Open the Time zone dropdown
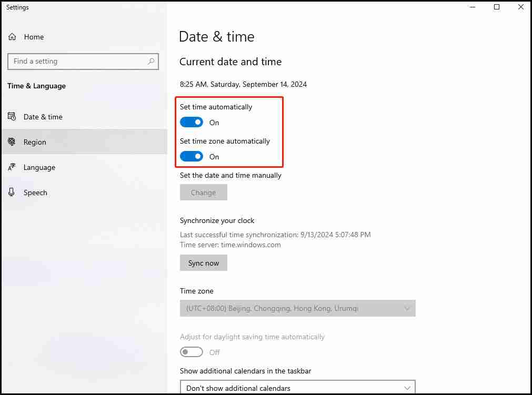Image resolution: width=532 pixels, height=395 pixels. click(x=297, y=308)
